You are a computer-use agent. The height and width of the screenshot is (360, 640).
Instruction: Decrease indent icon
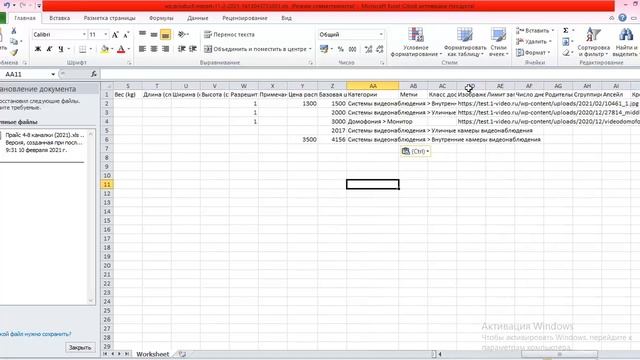[x=182, y=49]
